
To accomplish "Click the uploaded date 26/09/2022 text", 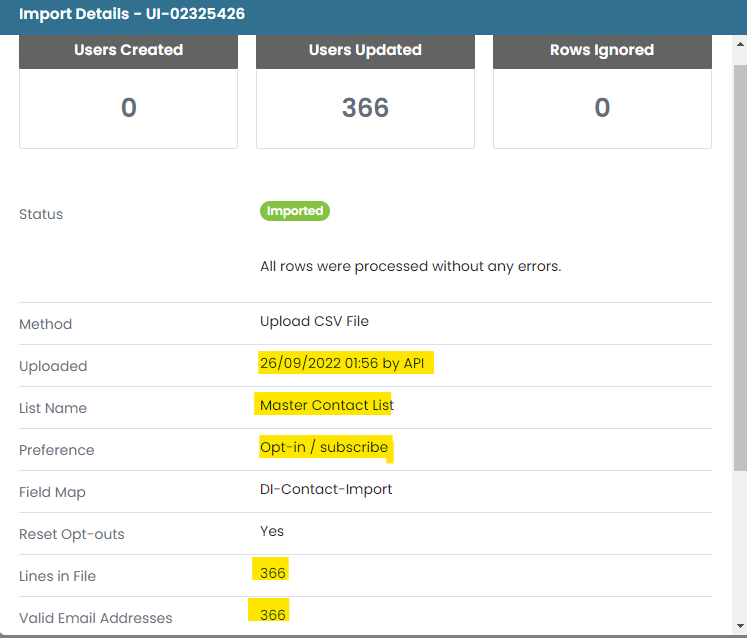I will [300, 363].
